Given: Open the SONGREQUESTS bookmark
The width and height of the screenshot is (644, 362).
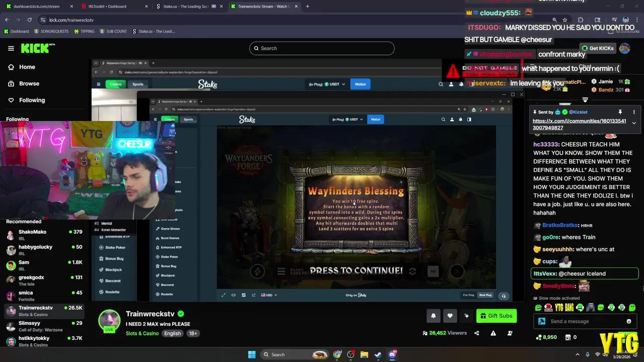Looking at the screenshot, I should (51, 31).
